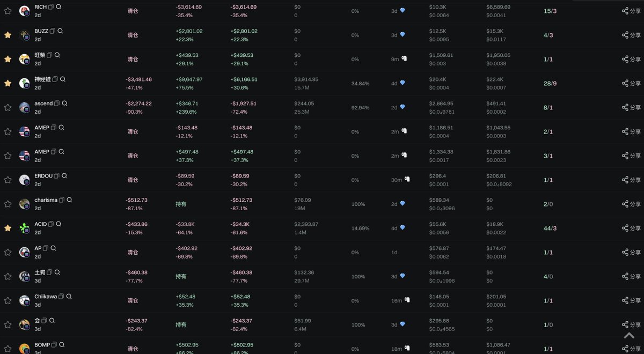Copy the BUZZ token address

click(53, 31)
